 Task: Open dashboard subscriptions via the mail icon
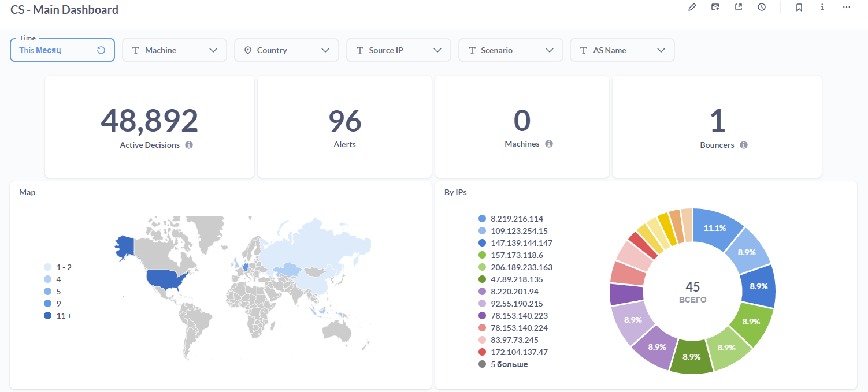point(715,7)
